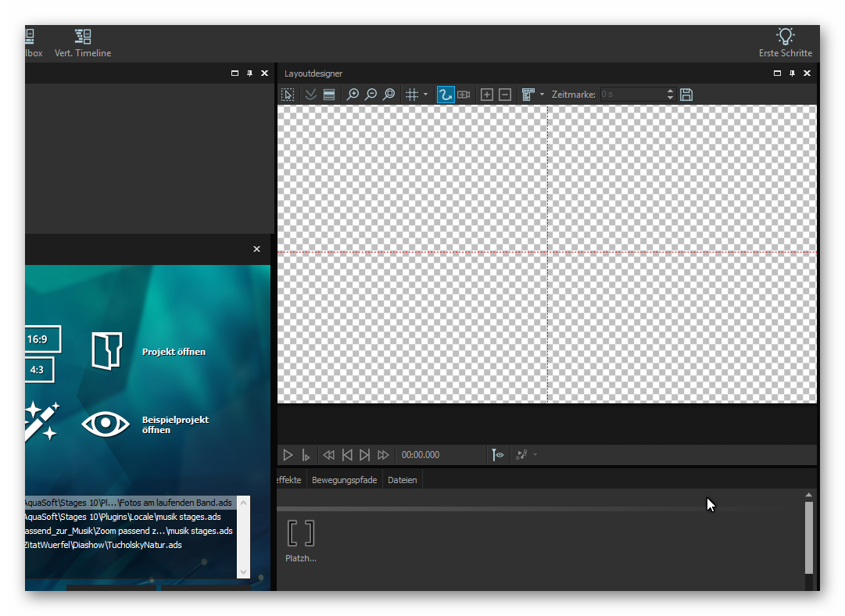Click the zoom to fit icon

click(x=388, y=95)
